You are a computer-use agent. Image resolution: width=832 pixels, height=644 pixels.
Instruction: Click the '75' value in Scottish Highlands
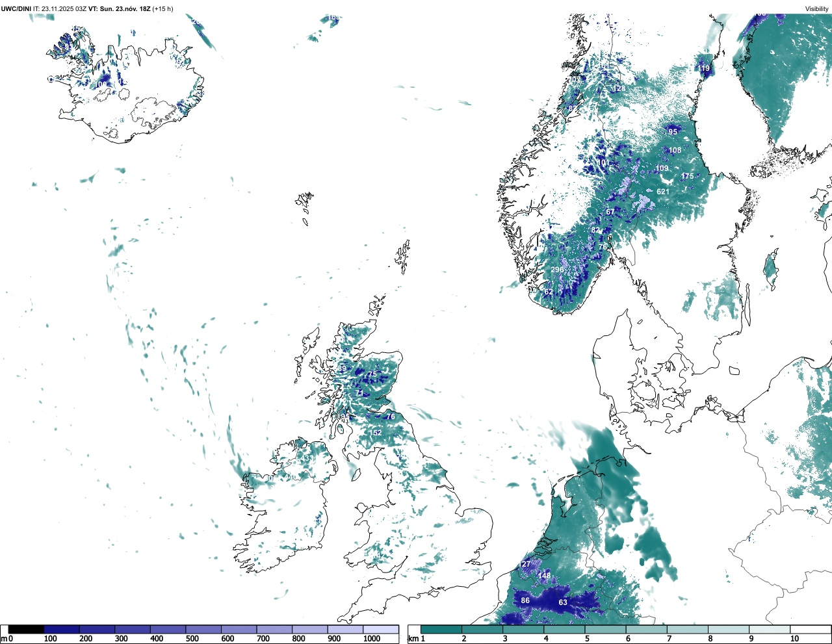tap(372, 375)
